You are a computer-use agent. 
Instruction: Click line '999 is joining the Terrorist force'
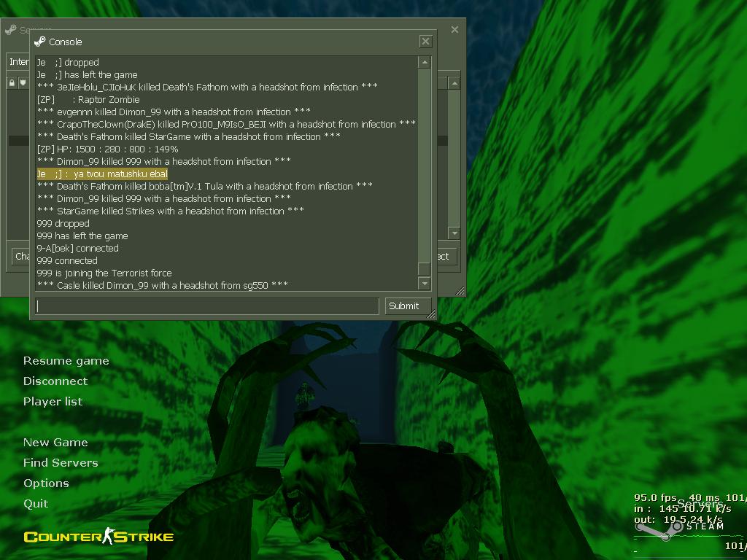pos(104,273)
